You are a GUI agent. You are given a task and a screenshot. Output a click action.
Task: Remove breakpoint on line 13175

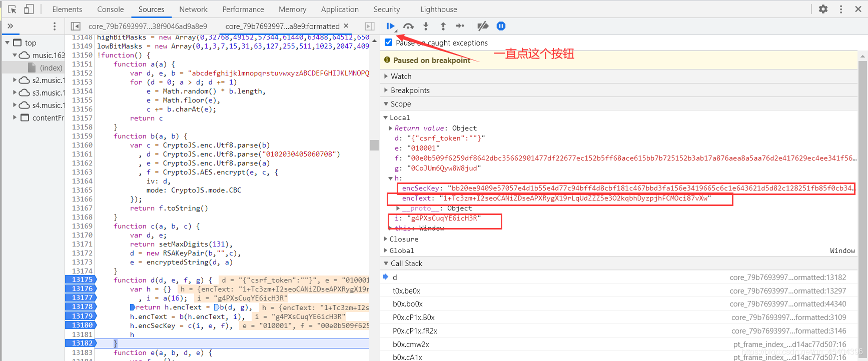coord(81,280)
